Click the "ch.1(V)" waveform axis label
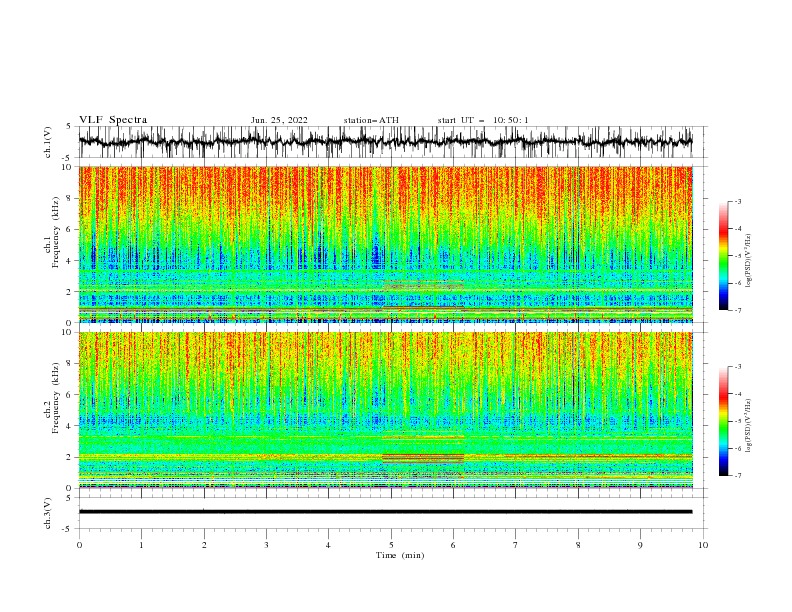Viewport: 792px width, 612px height. click(48, 142)
